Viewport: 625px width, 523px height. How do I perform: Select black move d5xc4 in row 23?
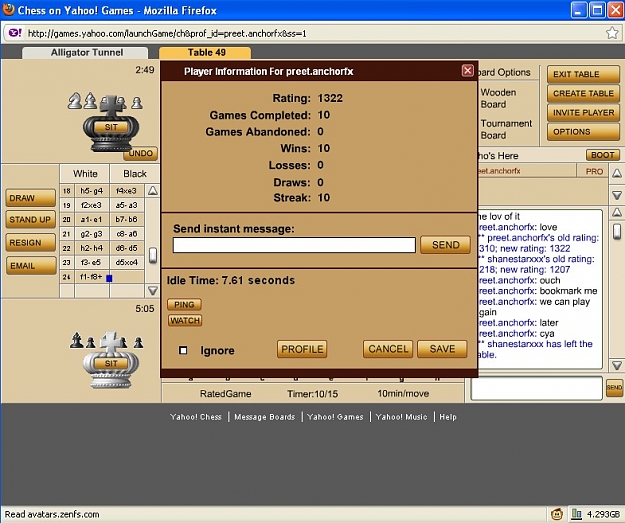click(x=127, y=262)
